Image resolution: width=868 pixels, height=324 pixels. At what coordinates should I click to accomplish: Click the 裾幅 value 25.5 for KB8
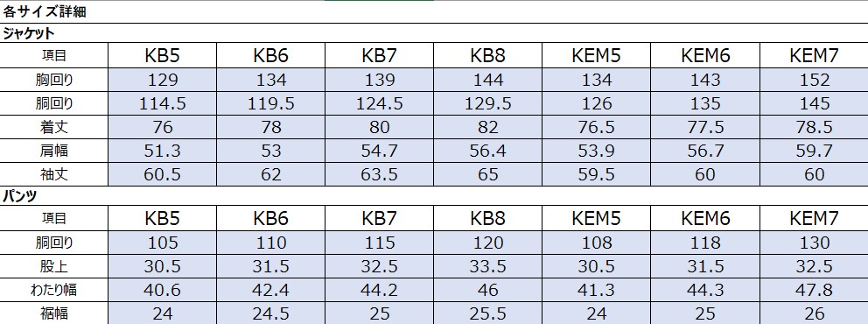click(x=487, y=313)
